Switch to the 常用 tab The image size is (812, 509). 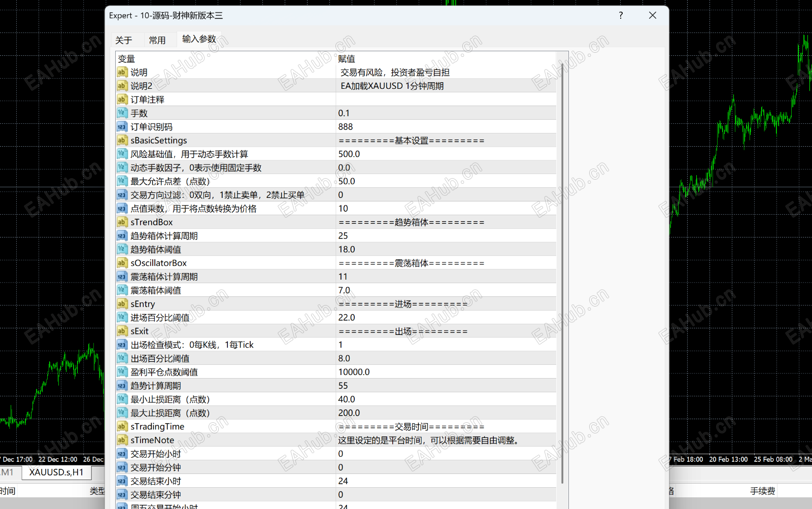tap(158, 40)
